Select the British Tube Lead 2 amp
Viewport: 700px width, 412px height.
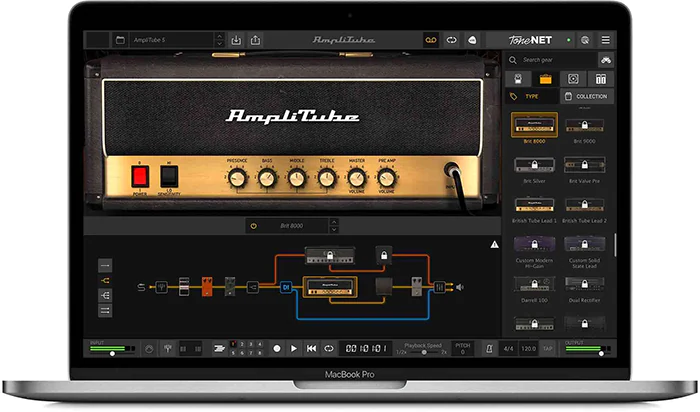click(x=584, y=204)
